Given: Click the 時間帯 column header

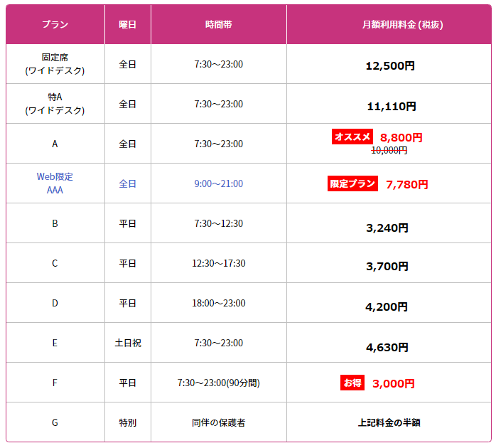Looking at the screenshot, I should (x=219, y=24).
